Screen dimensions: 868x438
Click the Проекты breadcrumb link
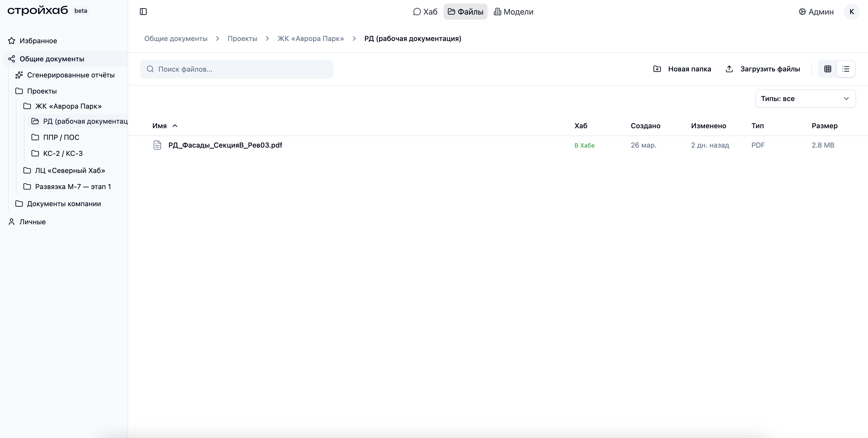point(242,39)
